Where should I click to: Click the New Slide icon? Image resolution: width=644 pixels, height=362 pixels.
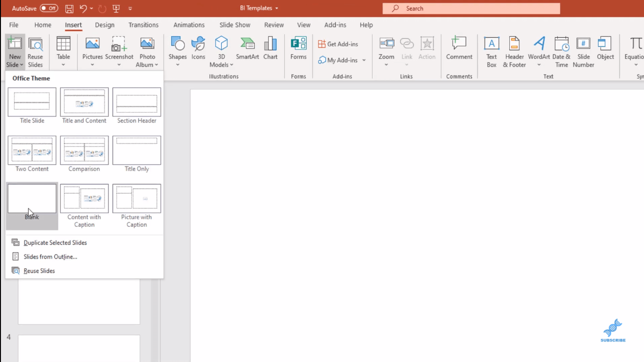click(15, 44)
